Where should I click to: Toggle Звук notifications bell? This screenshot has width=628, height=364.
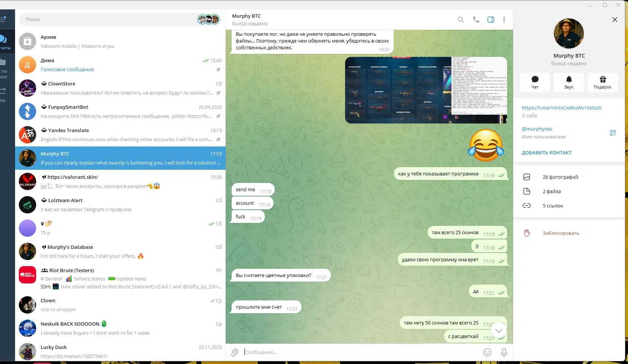pyautogui.click(x=568, y=82)
